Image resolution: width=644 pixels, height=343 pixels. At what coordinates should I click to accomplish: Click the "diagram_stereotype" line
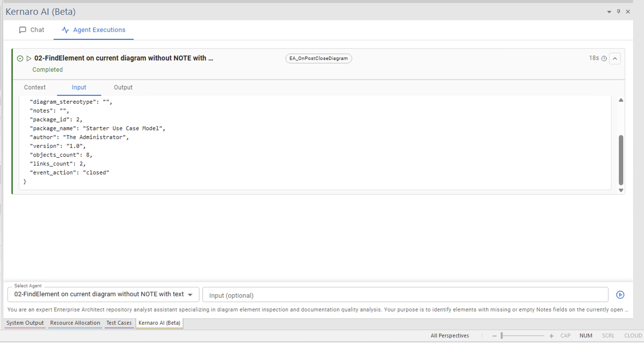click(71, 102)
